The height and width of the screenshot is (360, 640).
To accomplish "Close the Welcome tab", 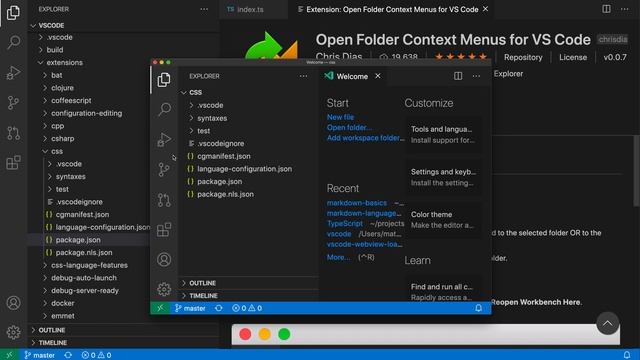I will tap(378, 76).
